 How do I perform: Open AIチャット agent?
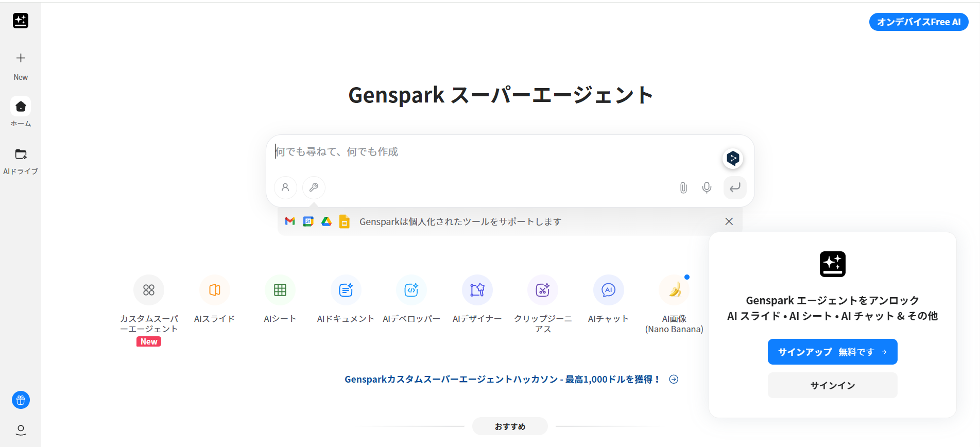pos(608,290)
